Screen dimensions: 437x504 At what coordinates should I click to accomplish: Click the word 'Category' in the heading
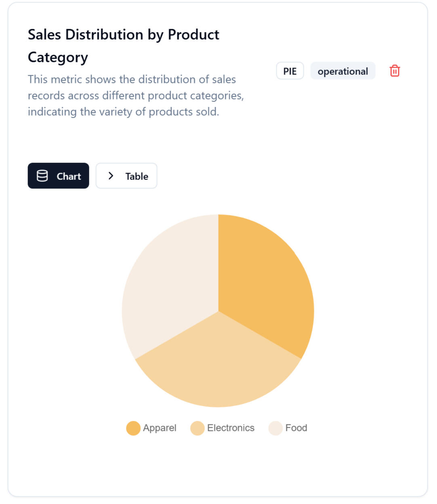pyautogui.click(x=58, y=57)
